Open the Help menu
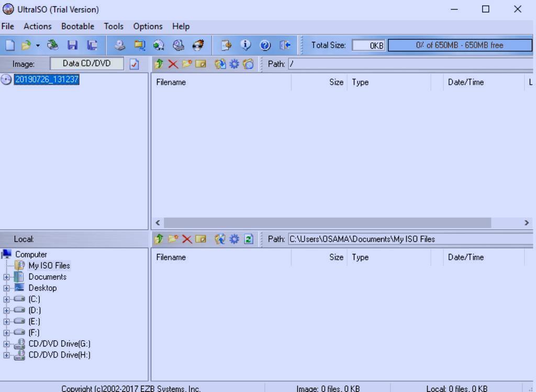 pyautogui.click(x=181, y=26)
